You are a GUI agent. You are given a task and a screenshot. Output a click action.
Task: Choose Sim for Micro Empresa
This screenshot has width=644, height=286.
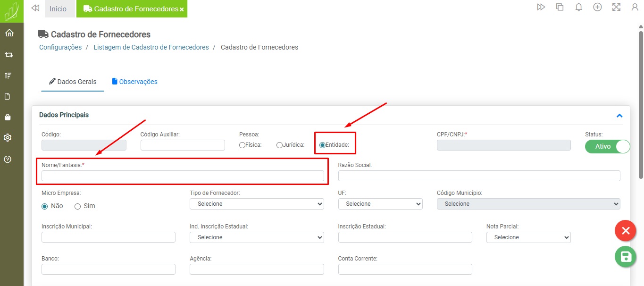pos(78,206)
